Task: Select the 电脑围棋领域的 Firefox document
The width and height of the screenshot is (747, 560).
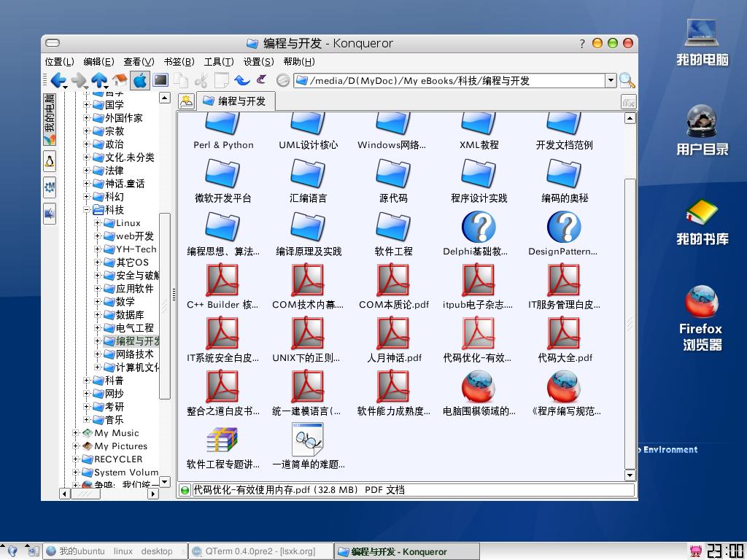Action: click(x=479, y=394)
